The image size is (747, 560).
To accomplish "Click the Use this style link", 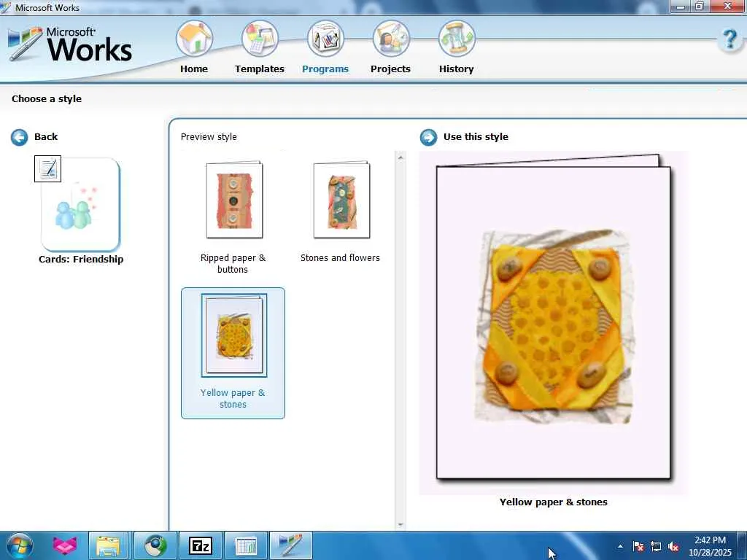I will click(476, 136).
